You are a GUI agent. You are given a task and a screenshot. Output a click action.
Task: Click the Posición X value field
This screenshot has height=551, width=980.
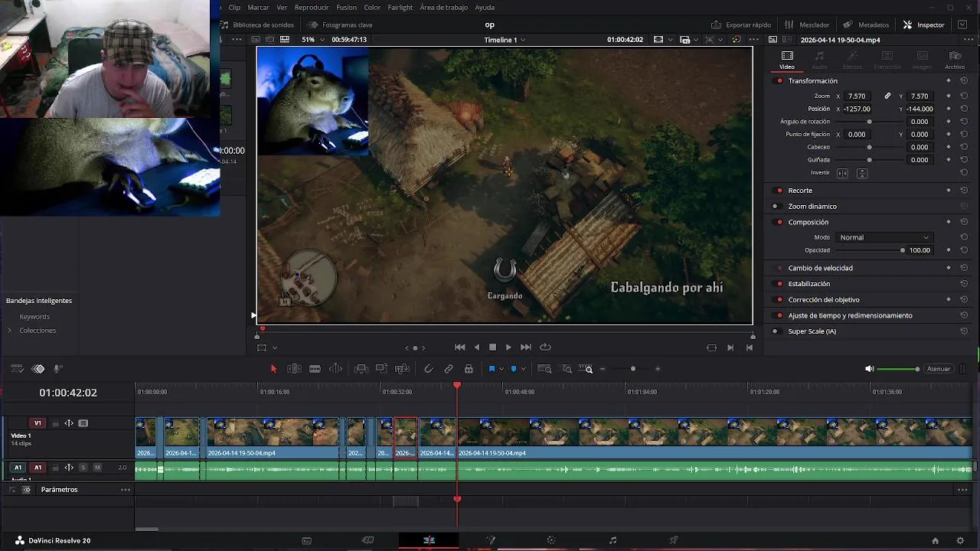point(857,109)
